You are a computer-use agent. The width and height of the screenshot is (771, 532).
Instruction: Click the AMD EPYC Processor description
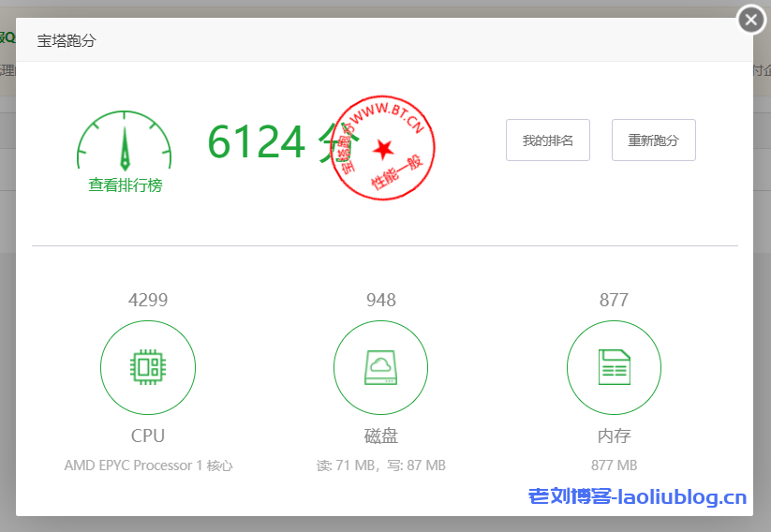(x=148, y=465)
